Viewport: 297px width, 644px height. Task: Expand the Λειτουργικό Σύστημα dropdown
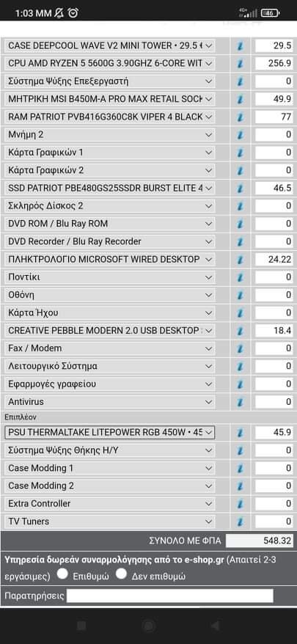(110, 366)
